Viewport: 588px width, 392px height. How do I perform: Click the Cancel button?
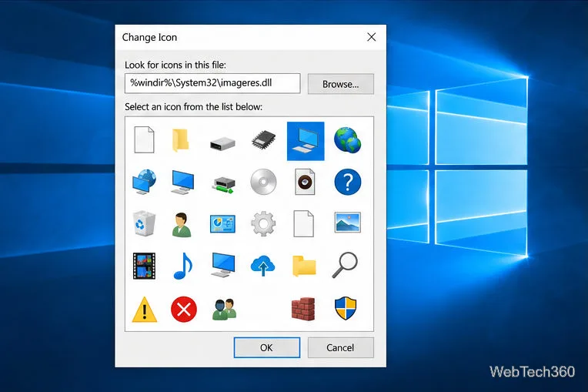340,347
